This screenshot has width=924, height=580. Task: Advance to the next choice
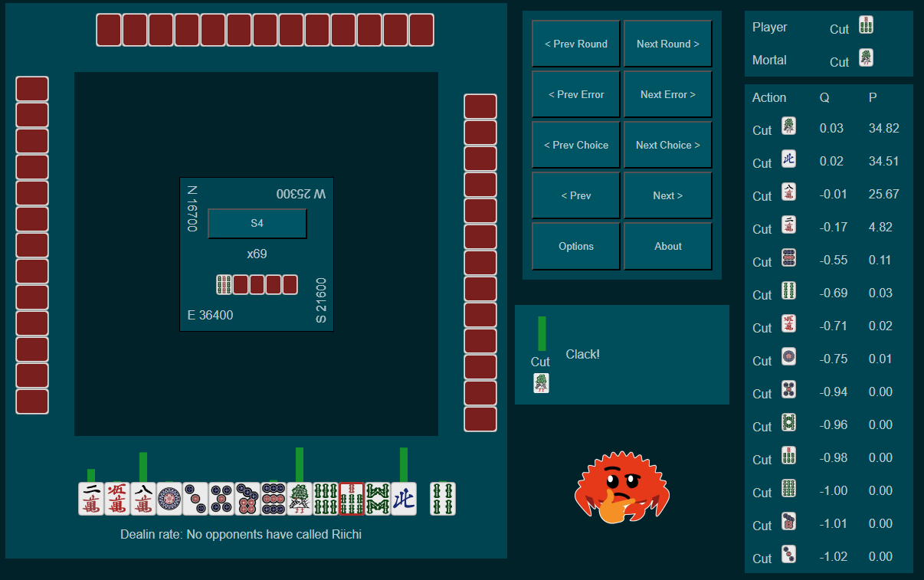(668, 145)
